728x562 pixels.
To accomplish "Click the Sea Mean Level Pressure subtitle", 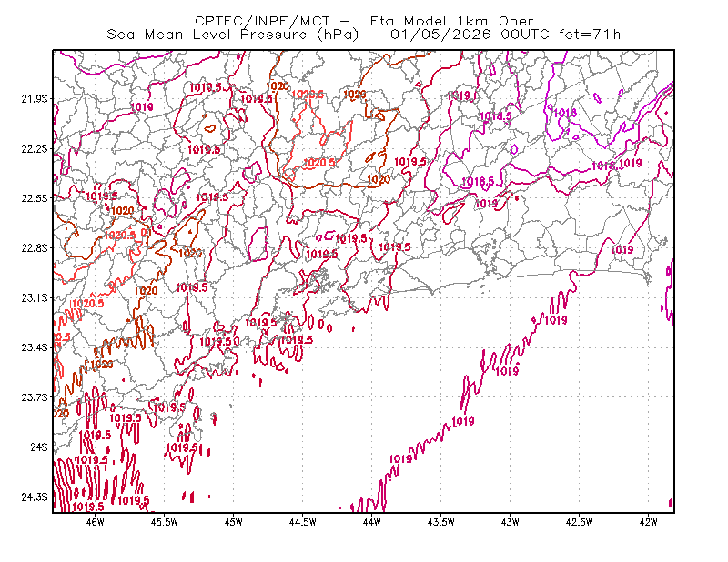I will tap(363, 35).
